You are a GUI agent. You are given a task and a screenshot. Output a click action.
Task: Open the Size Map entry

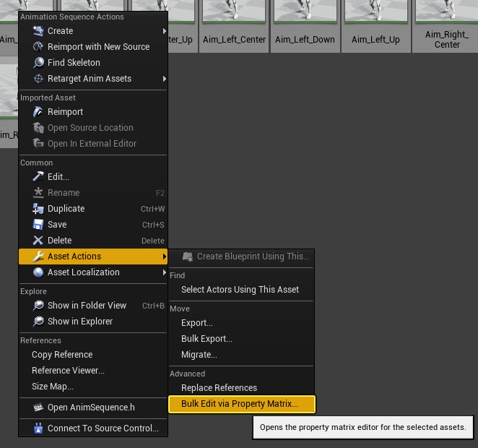[x=53, y=387]
